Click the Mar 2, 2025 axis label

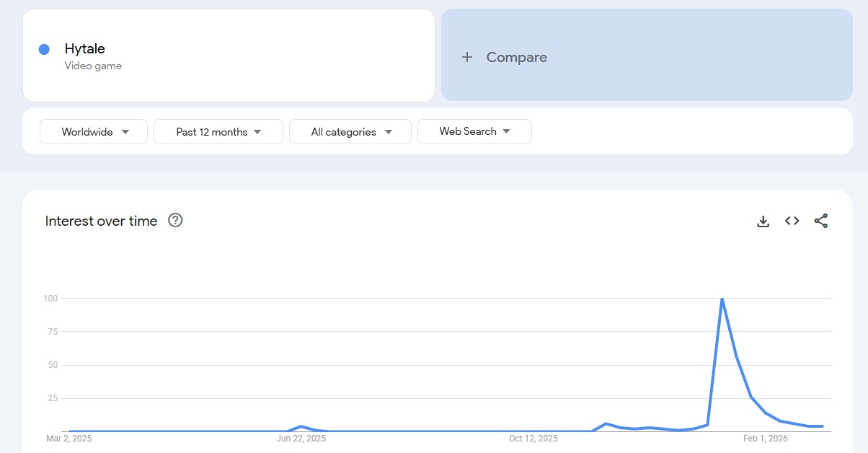(x=69, y=439)
